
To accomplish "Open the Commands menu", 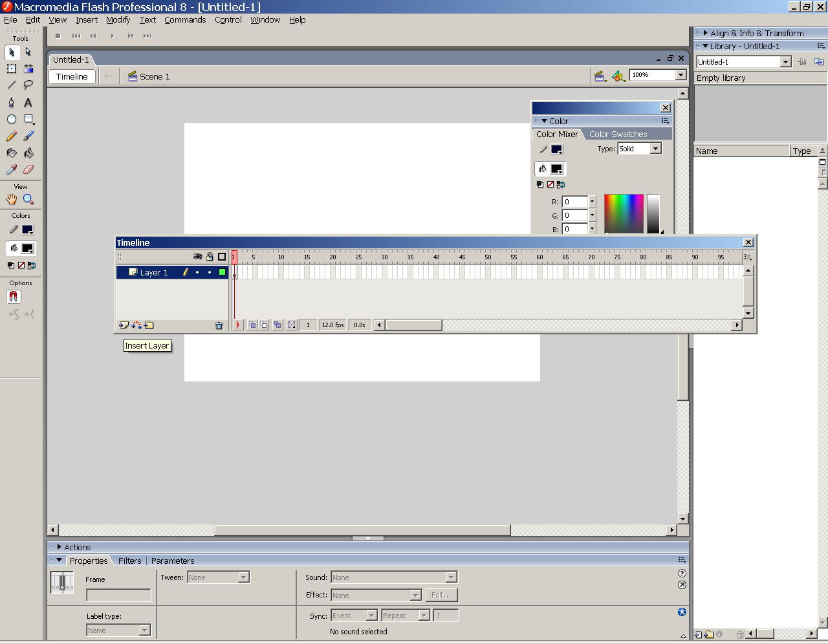I will [x=185, y=20].
